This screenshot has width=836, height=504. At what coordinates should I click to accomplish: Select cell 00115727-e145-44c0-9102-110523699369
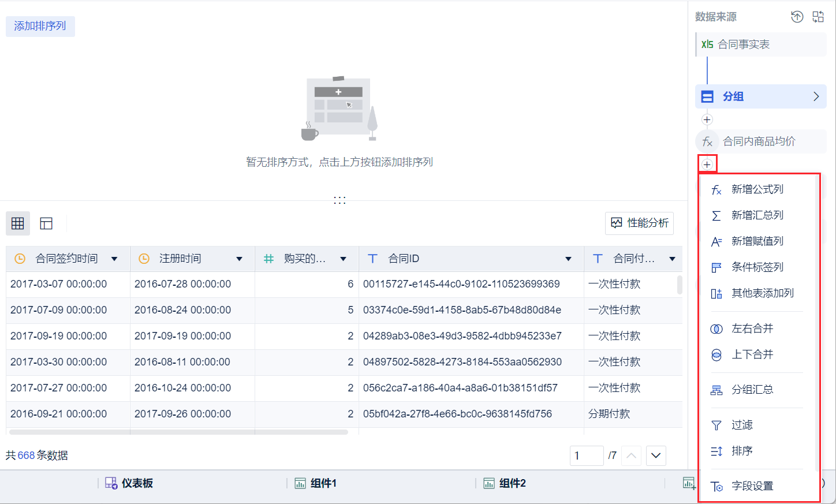click(x=471, y=284)
